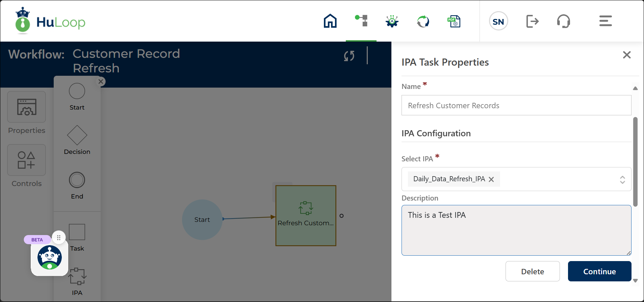Open the PDF document settings icon
Viewport: 644px width, 302px height.
coord(454,21)
